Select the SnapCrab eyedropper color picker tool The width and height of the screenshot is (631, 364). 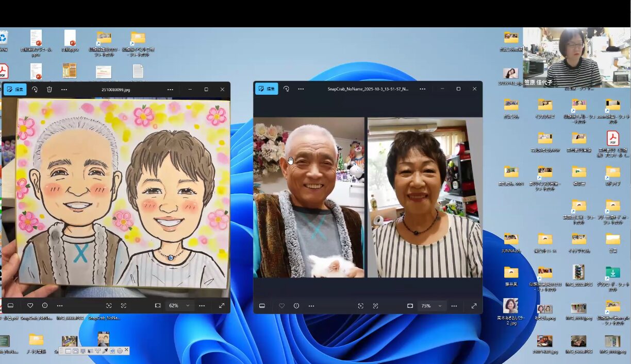click(105, 351)
